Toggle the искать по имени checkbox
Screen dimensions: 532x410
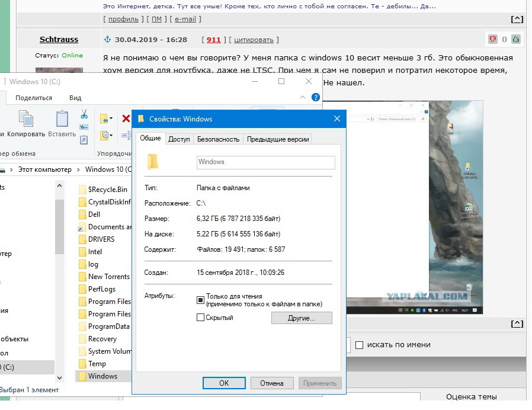tap(359, 345)
